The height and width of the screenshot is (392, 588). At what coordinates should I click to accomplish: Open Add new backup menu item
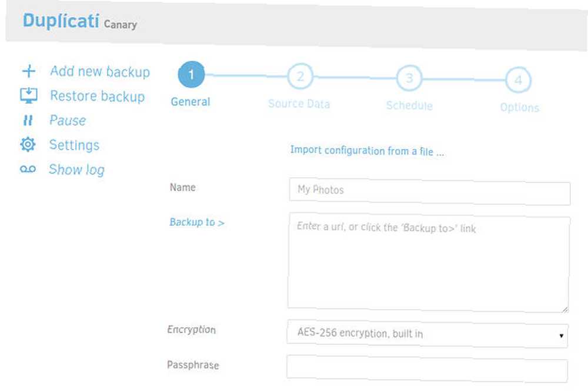100,71
